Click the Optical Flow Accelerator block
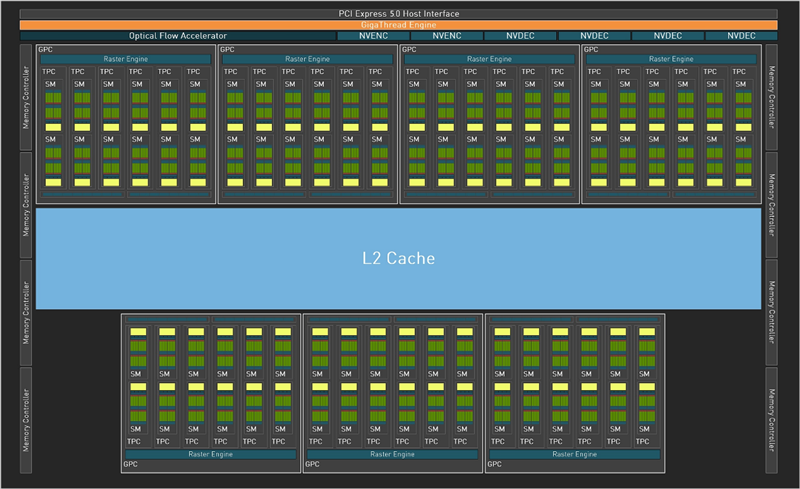Image resolution: width=800 pixels, height=489 pixels. tap(178, 36)
